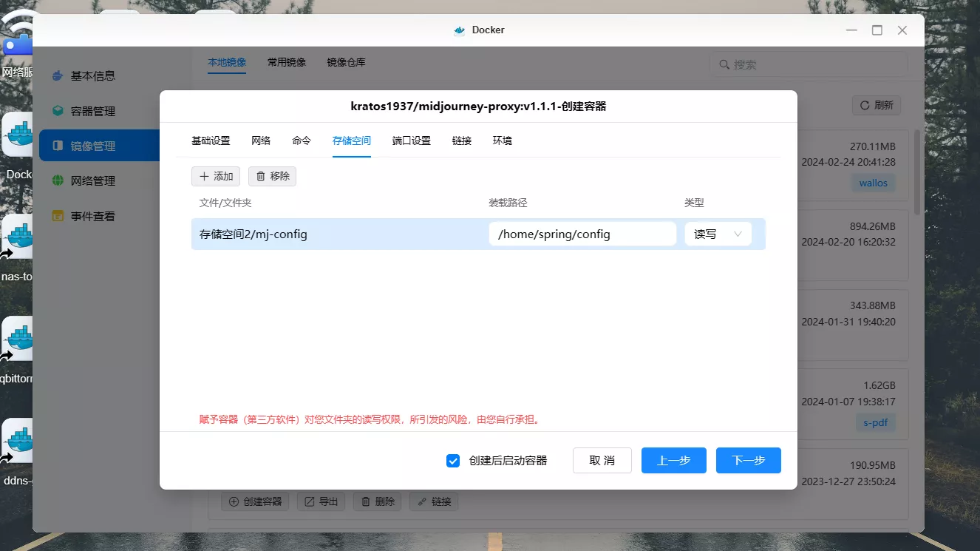Click the 装载路径 column header
The width and height of the screenshot is (980, 551).
(508, 203)
